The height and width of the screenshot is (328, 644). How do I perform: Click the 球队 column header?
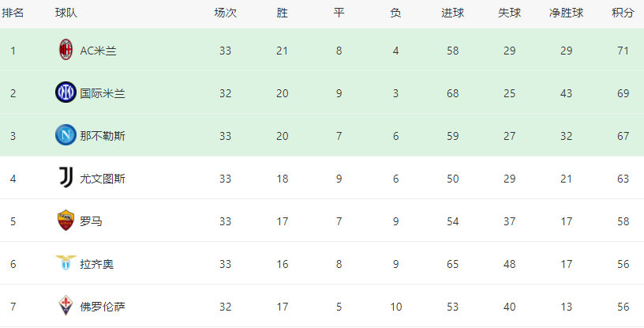[x=66, y=13]
